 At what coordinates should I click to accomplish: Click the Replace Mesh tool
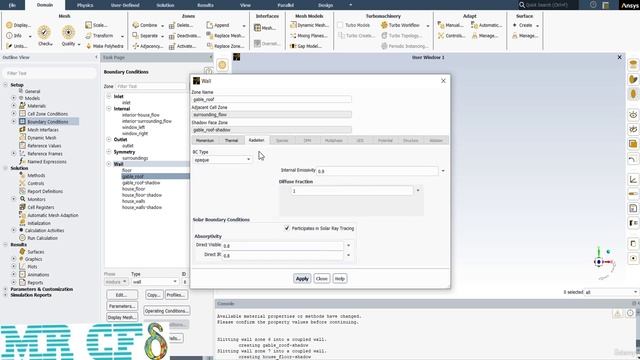(x=225, y=36)
